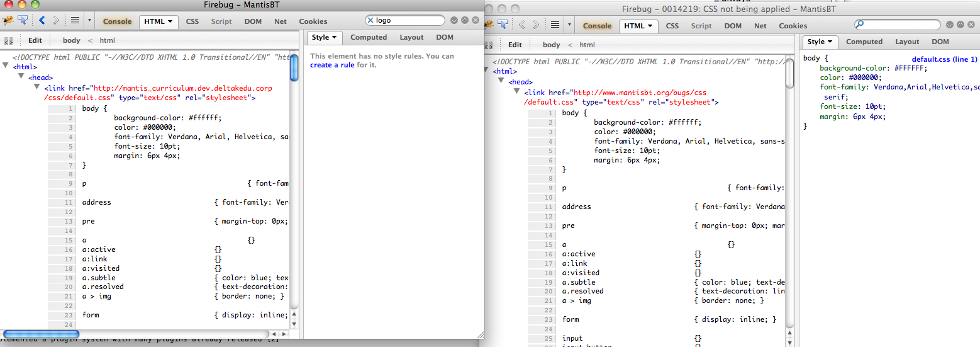Click the command line lines icon in the left window
The width and height of the screenshot is (980, 347).
point(75,21)
